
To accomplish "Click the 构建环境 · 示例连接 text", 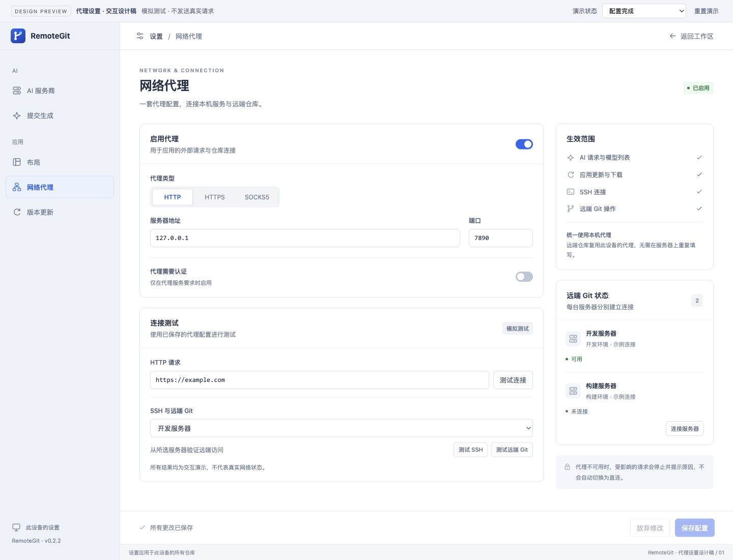I will pos(611,397).
